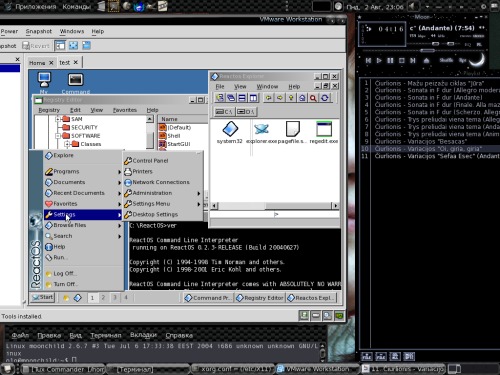Switch to virtual desktop 4 in ReactOS taskbar
Viewport: 500px width, 375px height.
126,297
